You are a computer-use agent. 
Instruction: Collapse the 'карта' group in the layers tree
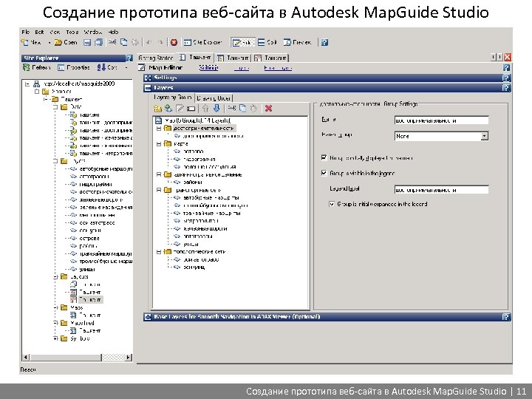158,144
